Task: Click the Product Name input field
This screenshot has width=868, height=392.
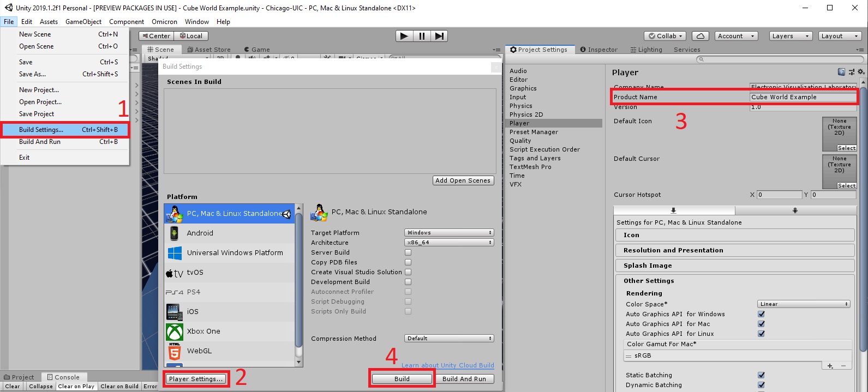Action: coord(803,97)
